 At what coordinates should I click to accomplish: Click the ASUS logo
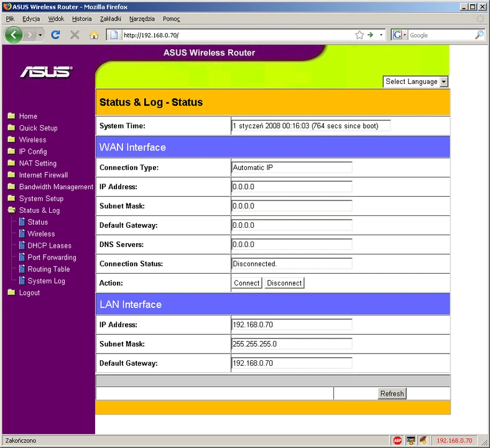46,72
